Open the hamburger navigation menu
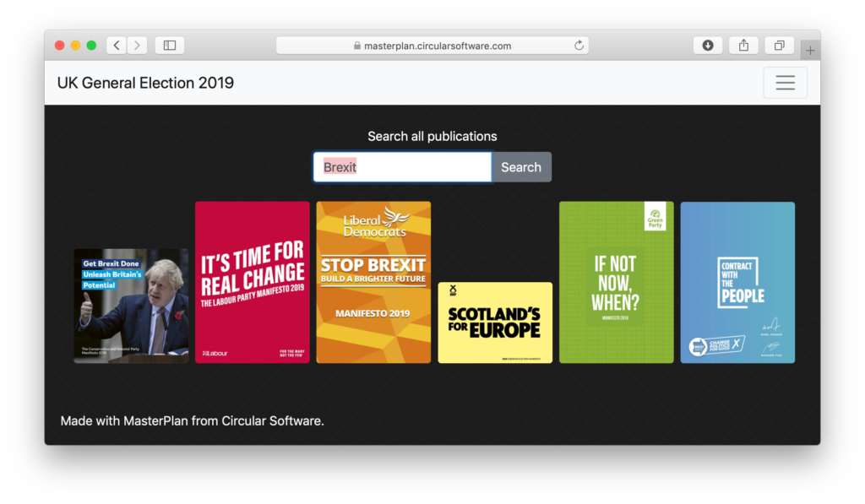 (785, 83)
